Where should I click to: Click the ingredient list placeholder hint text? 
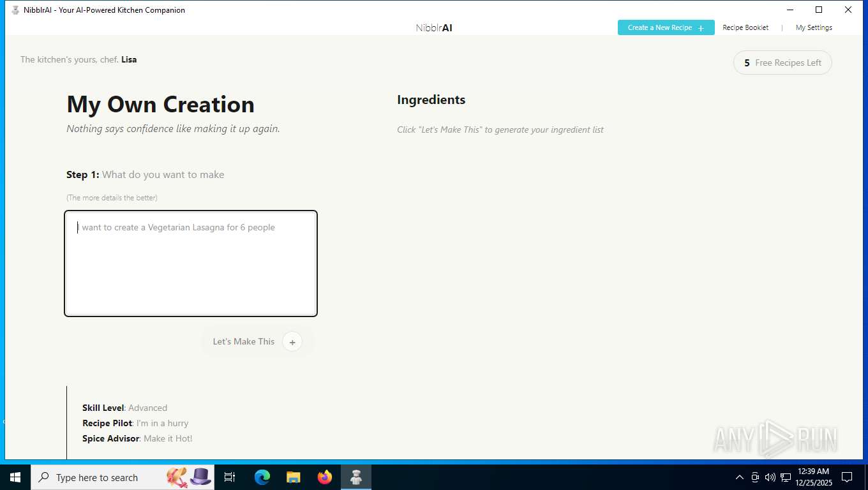(500, 130)
